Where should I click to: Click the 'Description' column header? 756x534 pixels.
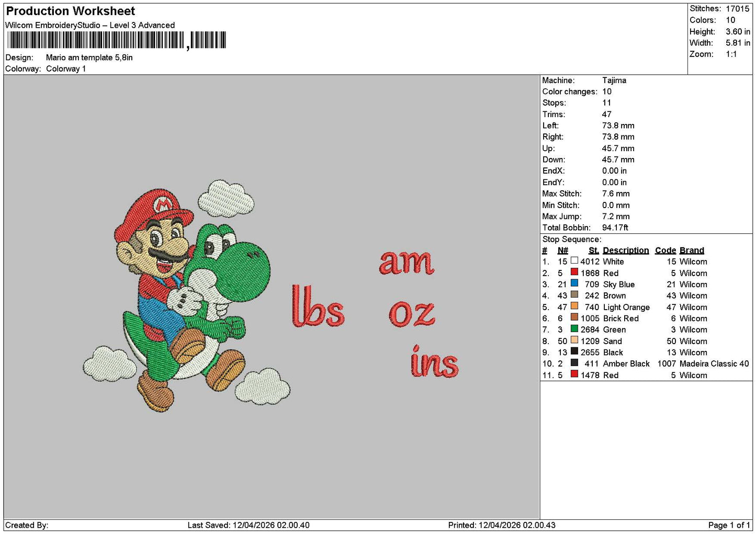tap(626, 251)
